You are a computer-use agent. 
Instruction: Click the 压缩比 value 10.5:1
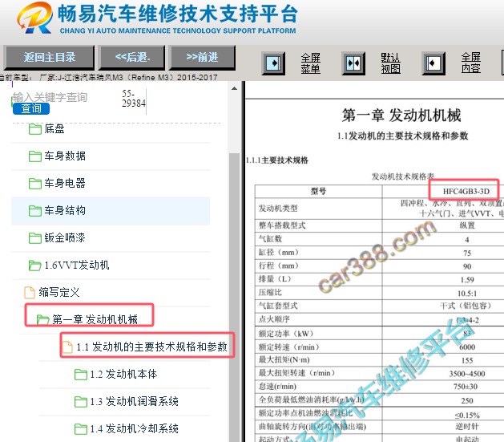(467, 294)
